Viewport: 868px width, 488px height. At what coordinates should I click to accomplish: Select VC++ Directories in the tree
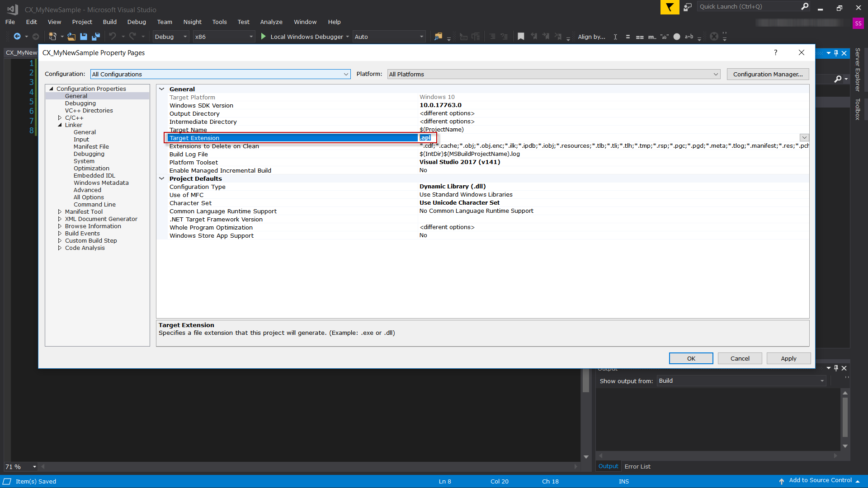(89, 111)
